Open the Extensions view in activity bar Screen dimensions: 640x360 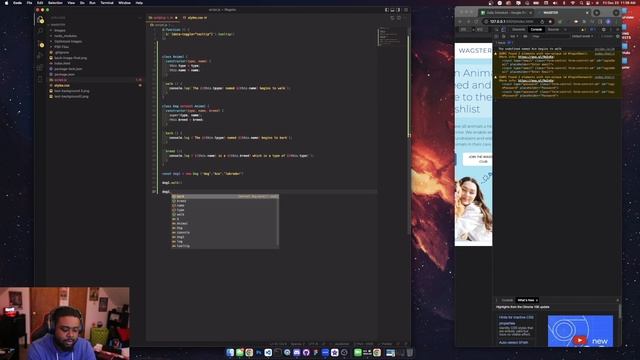point(40,67)
